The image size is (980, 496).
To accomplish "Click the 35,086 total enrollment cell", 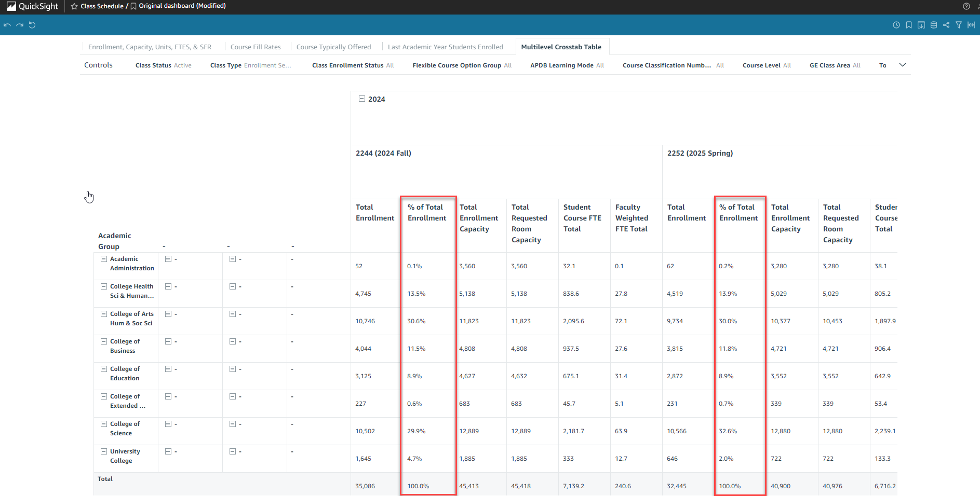I will click(x=365, y=486).
